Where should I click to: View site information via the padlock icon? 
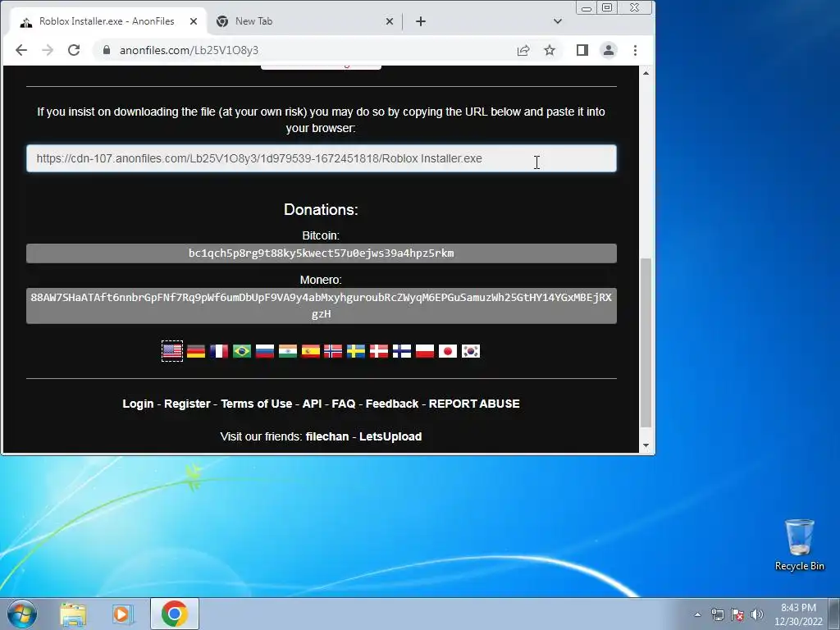pyautogui.click(x=107, y=50)
